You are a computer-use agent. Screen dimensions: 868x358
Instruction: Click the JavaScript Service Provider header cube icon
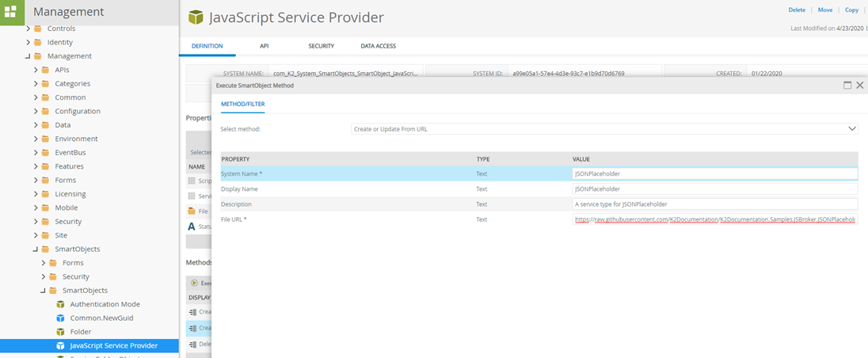[x=195, y=17]
